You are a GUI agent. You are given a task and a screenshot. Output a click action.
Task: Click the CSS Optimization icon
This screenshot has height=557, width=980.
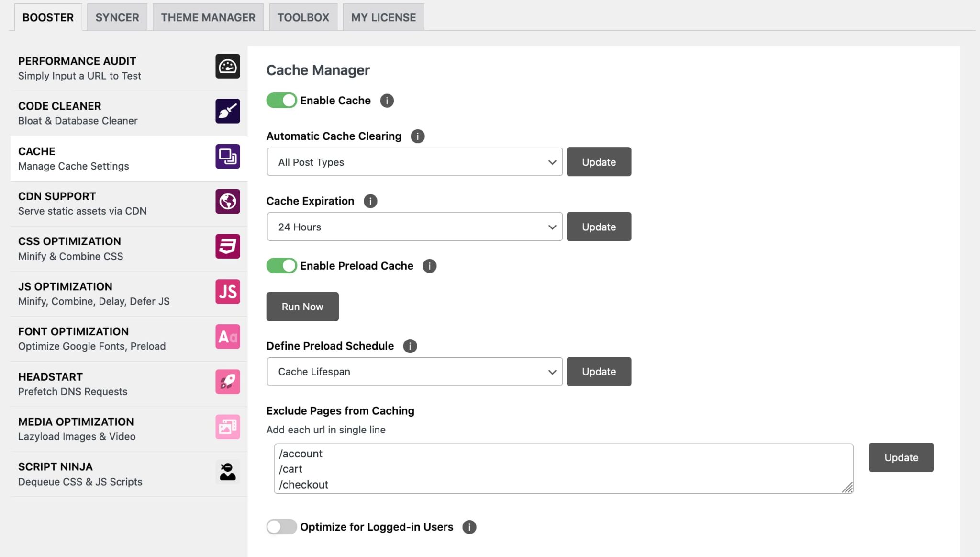click(228, 246)
